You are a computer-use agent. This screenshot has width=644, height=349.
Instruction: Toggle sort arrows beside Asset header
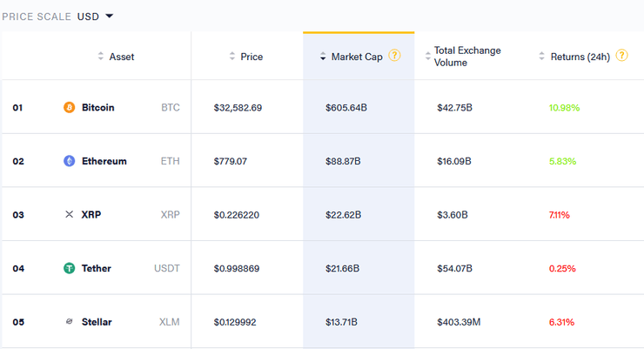[x=100, y=57]
